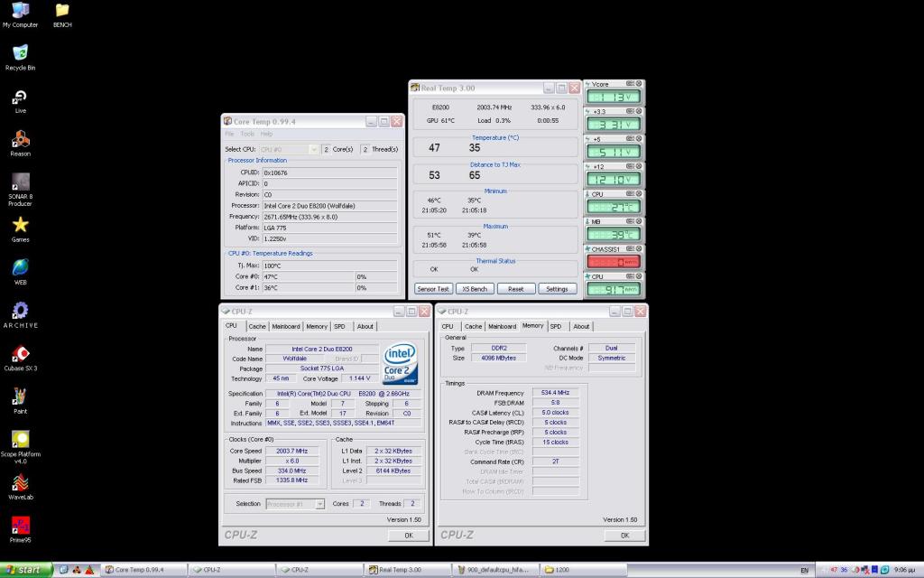This screenshot has width=924, height=578.
Task: Click Sensor Test button in Real Temp
Action: 433,289
